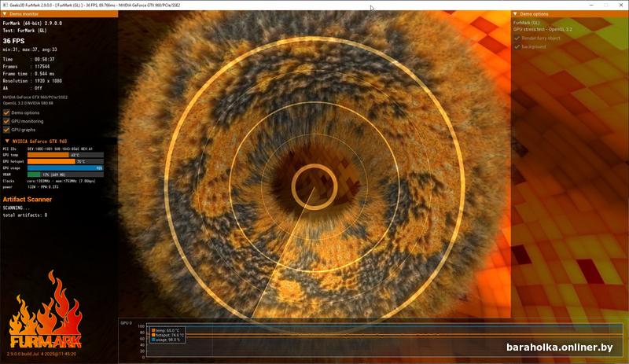
Task: Click the usage blue legend swatch in graph
Action: click(153, 340)
